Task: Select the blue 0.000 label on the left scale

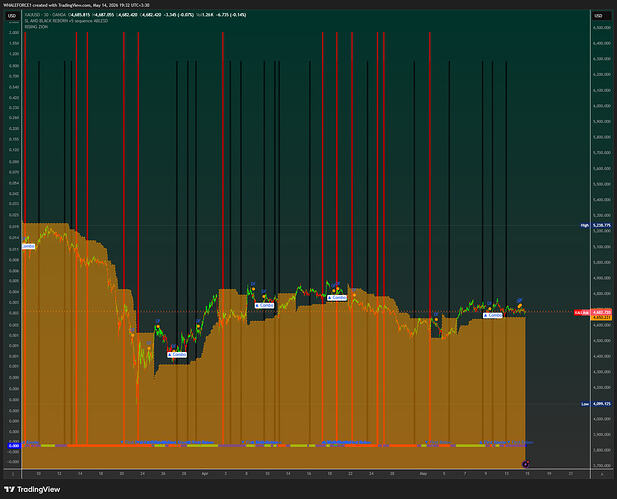Action: (14, 445)
